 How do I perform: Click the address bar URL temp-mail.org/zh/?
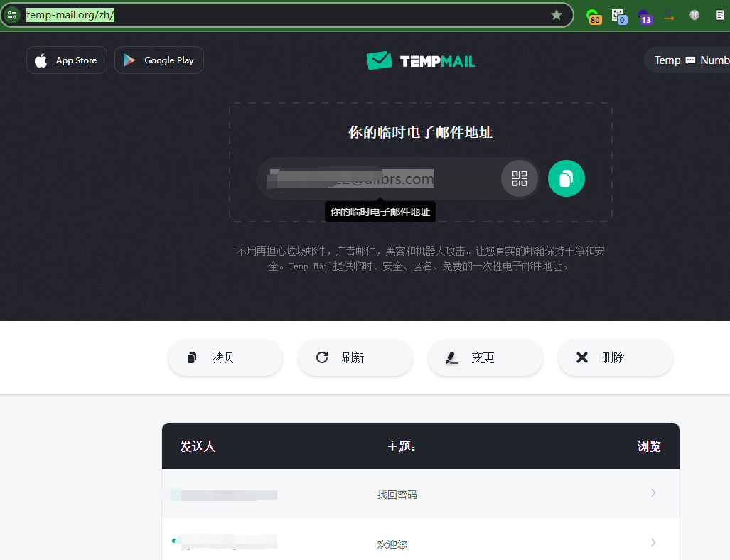click(70, 15)
